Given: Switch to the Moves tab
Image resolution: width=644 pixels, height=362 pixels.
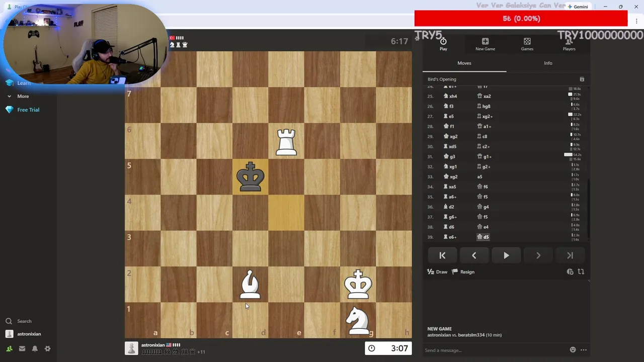Looking at the screenshot, I should click(464, 63).
